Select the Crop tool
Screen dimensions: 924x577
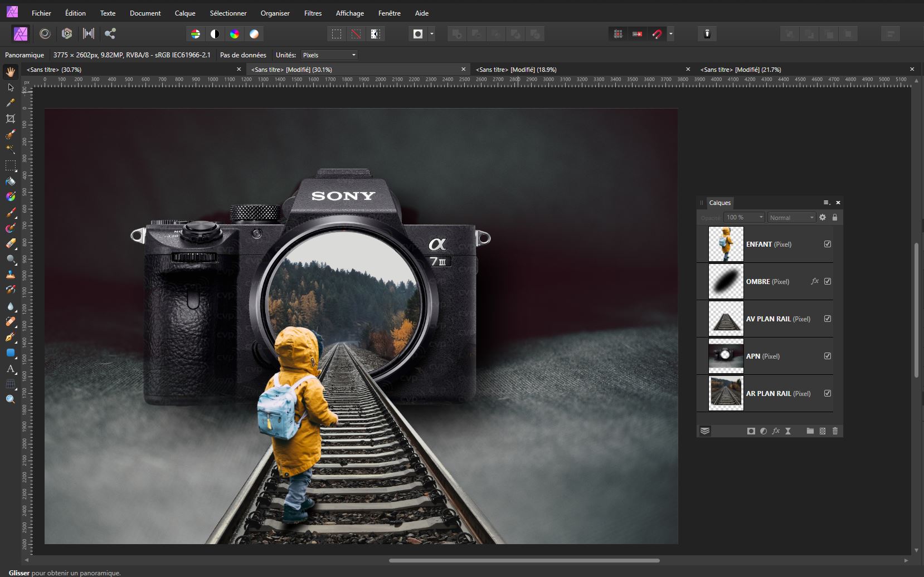tap(11, 119)
